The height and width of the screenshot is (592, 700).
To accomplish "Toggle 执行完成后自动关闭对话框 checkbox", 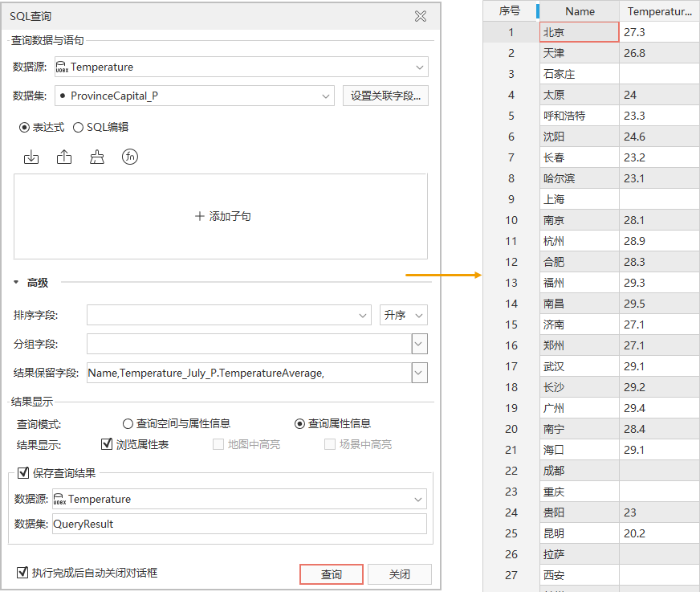I will 22,573.
